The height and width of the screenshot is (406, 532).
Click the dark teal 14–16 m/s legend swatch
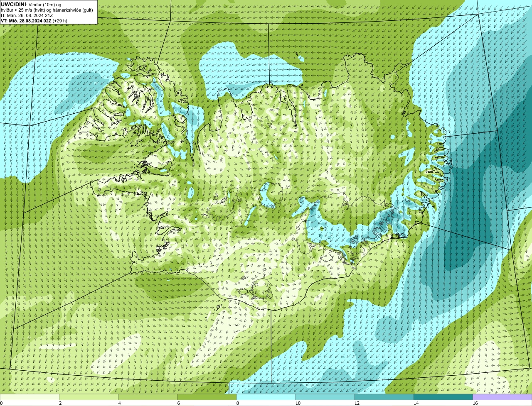(443, 397)
